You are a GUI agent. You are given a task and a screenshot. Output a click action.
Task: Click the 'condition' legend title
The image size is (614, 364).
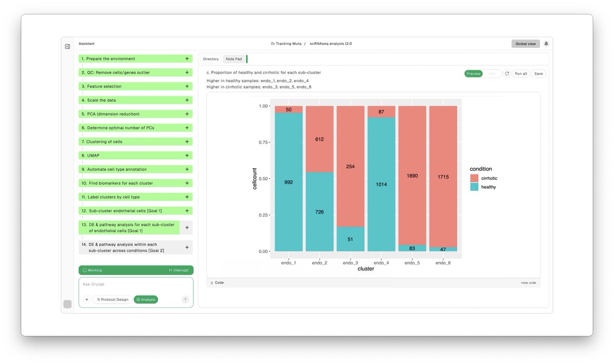(x=481, y=169)
